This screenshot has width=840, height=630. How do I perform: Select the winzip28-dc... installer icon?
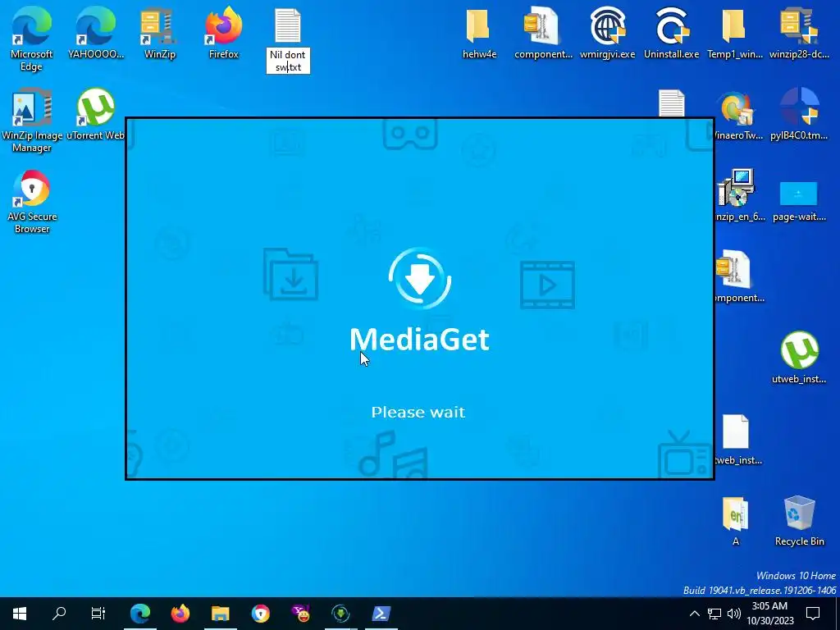[799, 33]
